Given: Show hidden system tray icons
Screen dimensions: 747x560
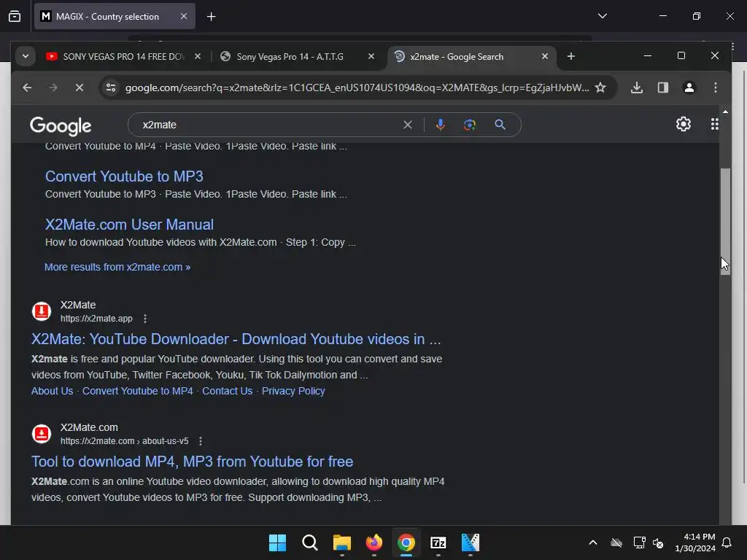Looking at the screenshot, I should pos(592,542).
